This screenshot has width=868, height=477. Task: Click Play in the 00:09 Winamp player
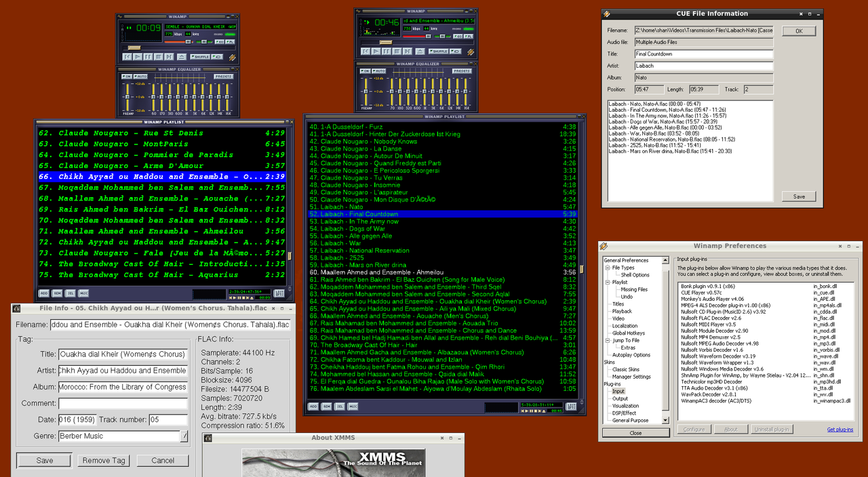pyautogui.click(x=138, y=57)
